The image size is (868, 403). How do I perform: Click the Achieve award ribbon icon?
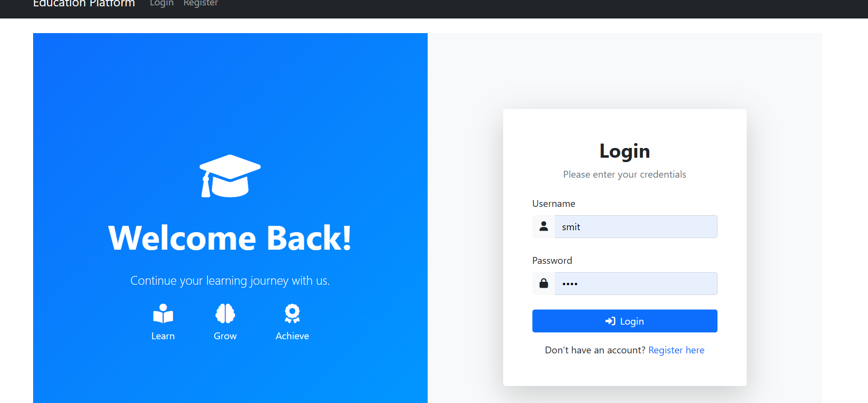click(x=292, y=314)
